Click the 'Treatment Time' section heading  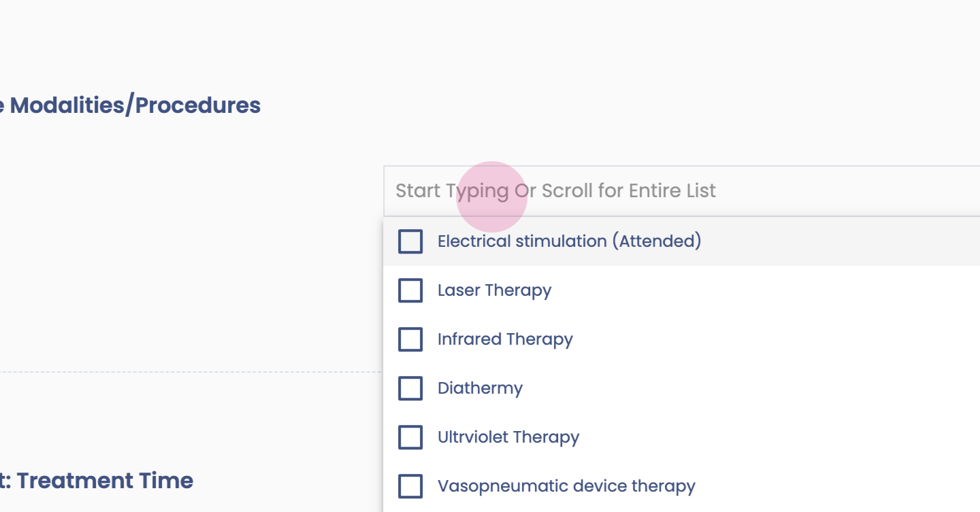tap(105, 481)
